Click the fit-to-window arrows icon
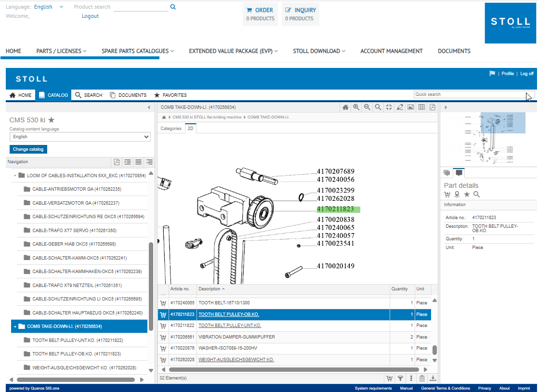 pos(389,107)
